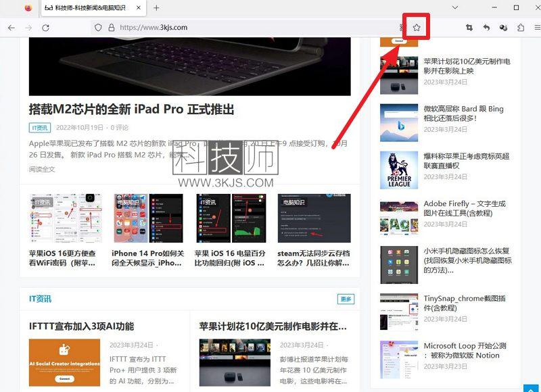Open sidebar link 爆料称苹果正考虑竞标英超联赛直播权
Viewport: 541px width, 392px height.
pos(467,161)
